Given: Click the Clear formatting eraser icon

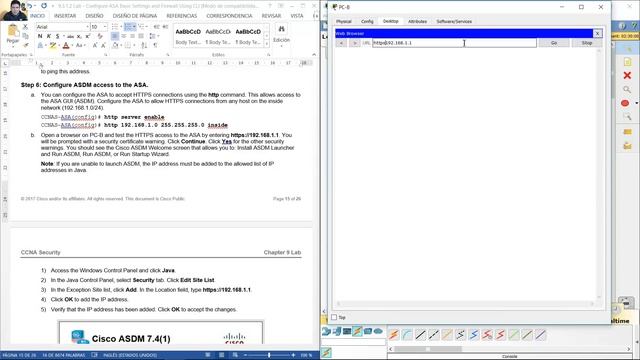Looking at the screenshot, I should coord(100,36).
